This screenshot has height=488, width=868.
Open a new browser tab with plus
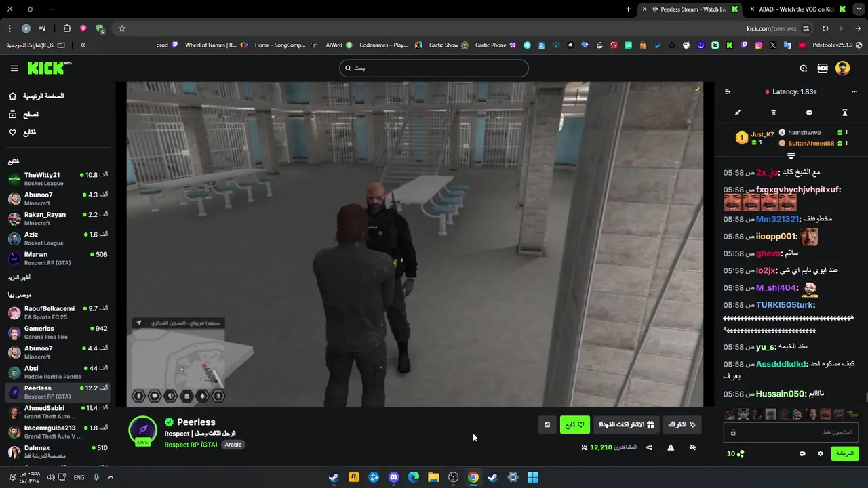pyautogui.click(x=628, y=9)
